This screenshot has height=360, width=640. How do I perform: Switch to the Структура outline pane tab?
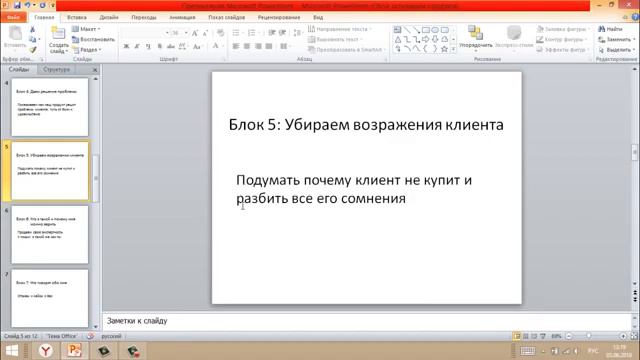[x=56, y=69]
